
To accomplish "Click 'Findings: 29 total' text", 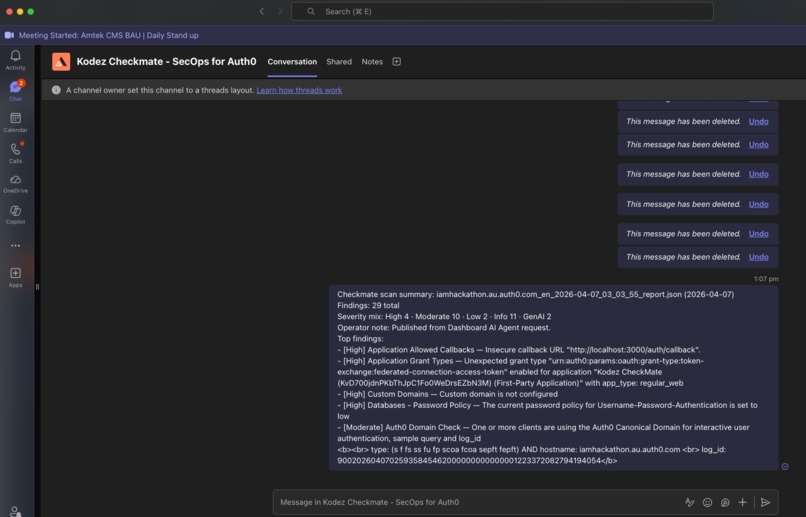I will (368, 305).
